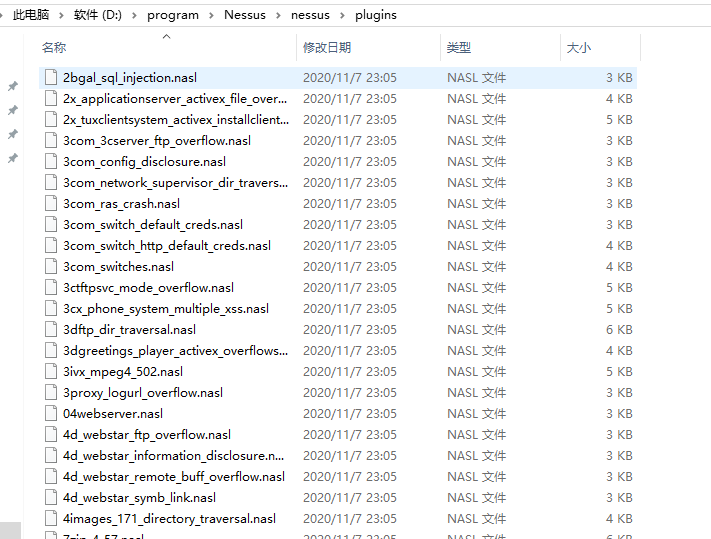Sort files by the 修改日期 column header
The image size is (711, 539).
[327, 48]
